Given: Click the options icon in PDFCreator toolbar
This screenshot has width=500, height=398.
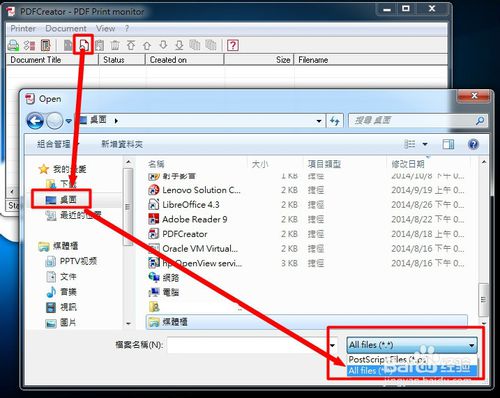Looking at the screenshot, I should 29,45.
